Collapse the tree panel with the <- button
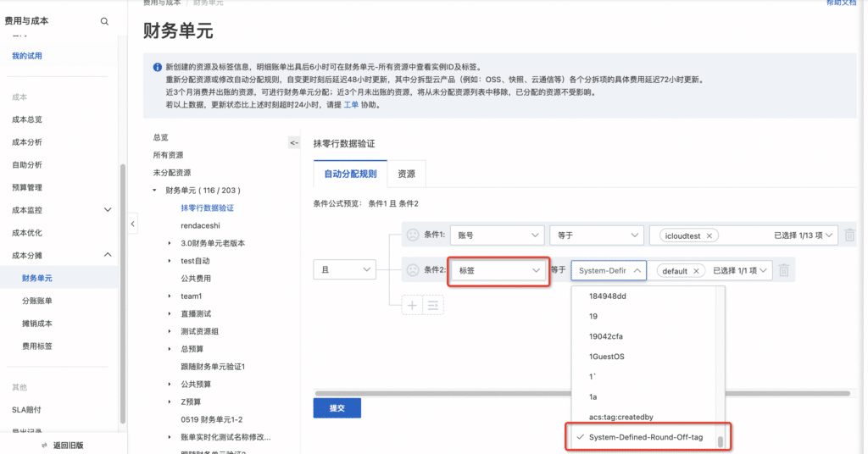The height and width of the screenshot is (454, 868). coord(294,142)
